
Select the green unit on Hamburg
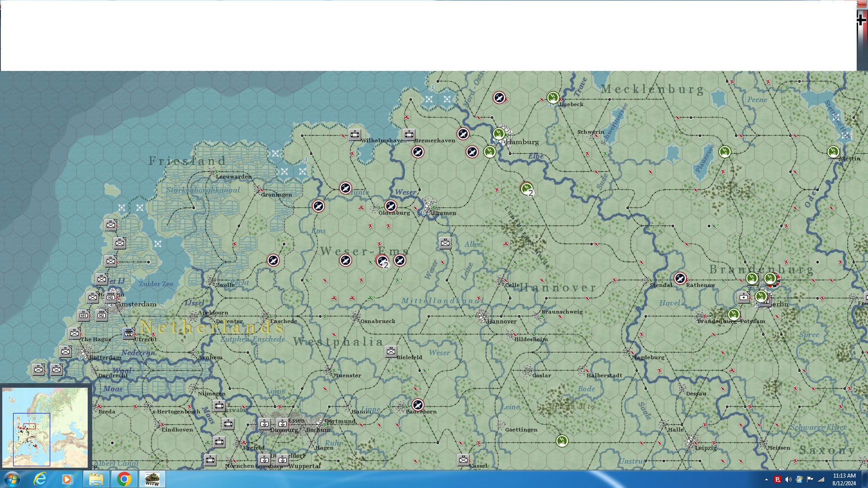[x=499, y=134]
